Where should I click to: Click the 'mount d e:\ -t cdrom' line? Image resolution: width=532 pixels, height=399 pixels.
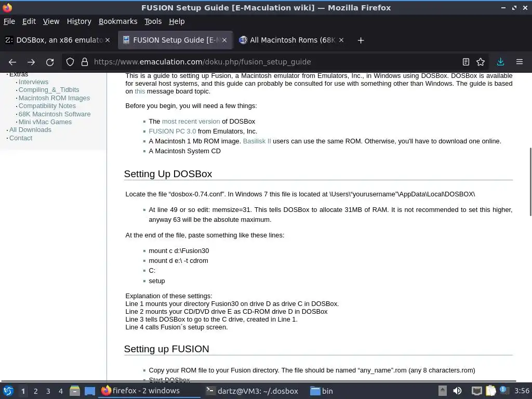coord(179,261)
